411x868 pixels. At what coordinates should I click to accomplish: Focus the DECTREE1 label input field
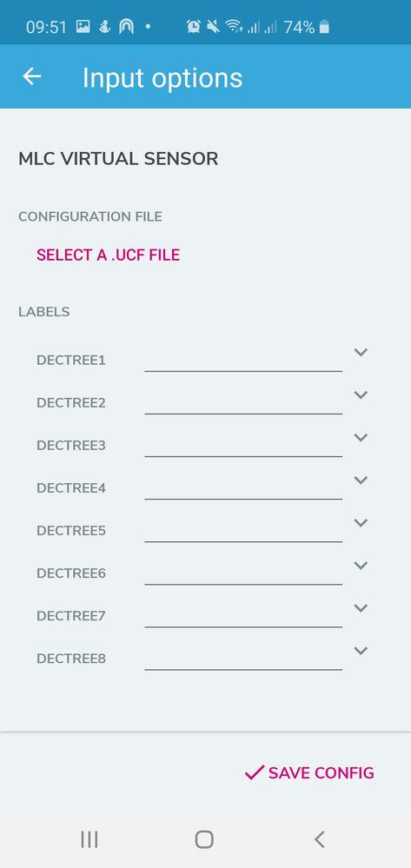pos(243,359)
